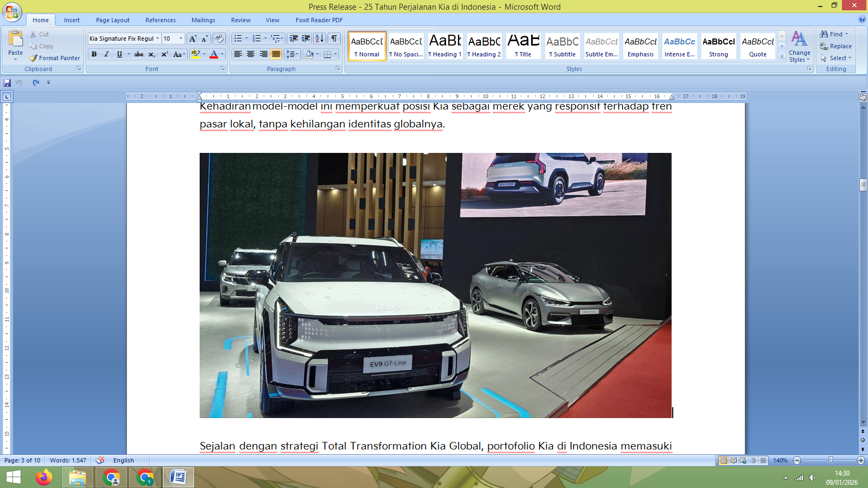868x488 pixels.
Task: Click the Sort icon
Action: [x=320, y=38]
